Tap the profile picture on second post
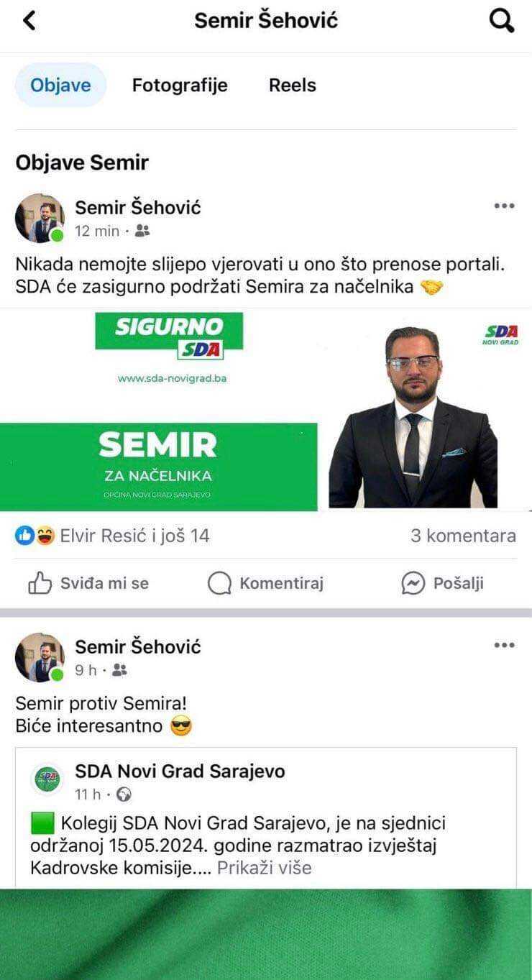 point(40,657)
